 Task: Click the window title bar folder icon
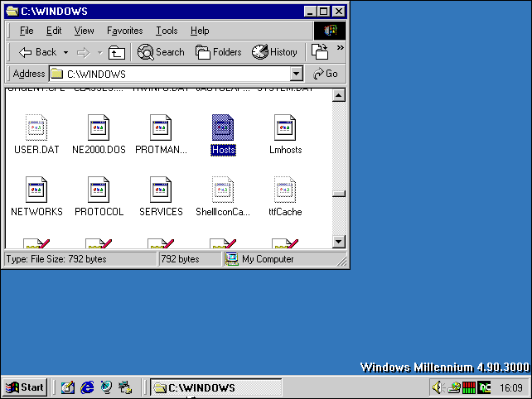click(12, 12)
